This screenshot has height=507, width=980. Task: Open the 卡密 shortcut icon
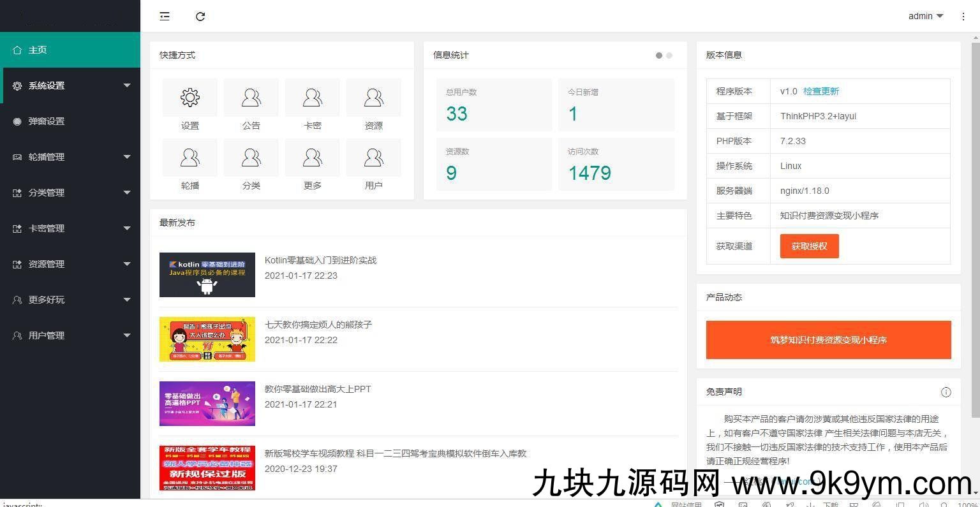[313, 98]
